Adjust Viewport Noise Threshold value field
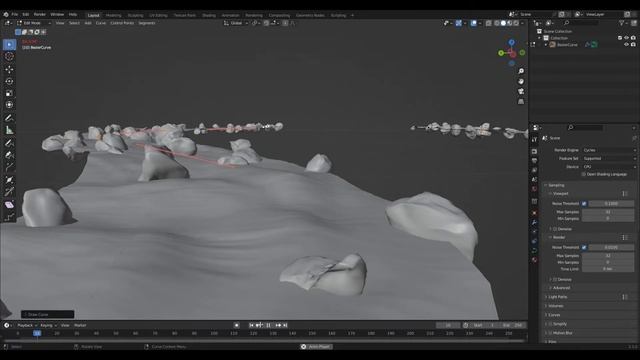This screenshot has width=640, height=360. click(x=611, y=204)
